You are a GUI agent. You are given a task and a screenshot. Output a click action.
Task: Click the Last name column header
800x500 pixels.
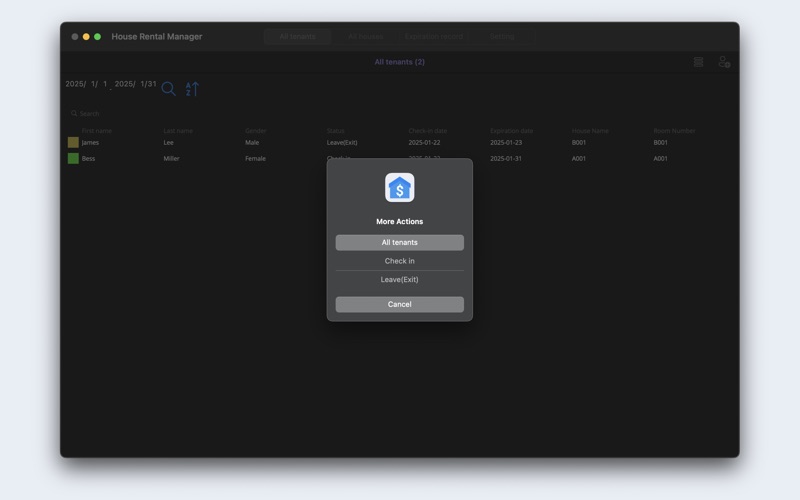(178, 131)
